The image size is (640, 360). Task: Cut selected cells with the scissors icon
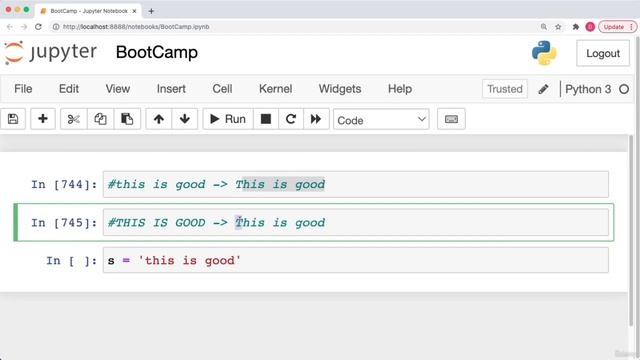[x=73, y=119]
